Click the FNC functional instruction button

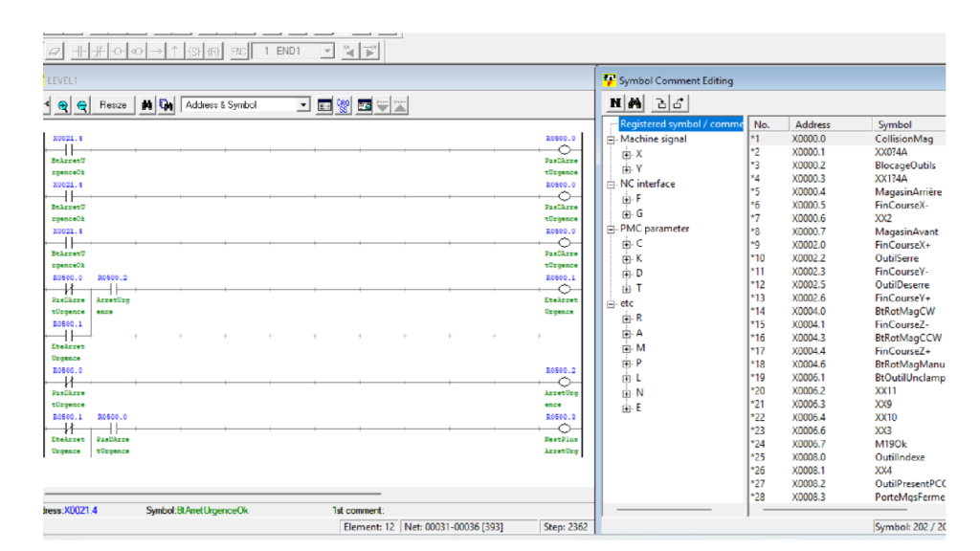[x=238, y=52]
